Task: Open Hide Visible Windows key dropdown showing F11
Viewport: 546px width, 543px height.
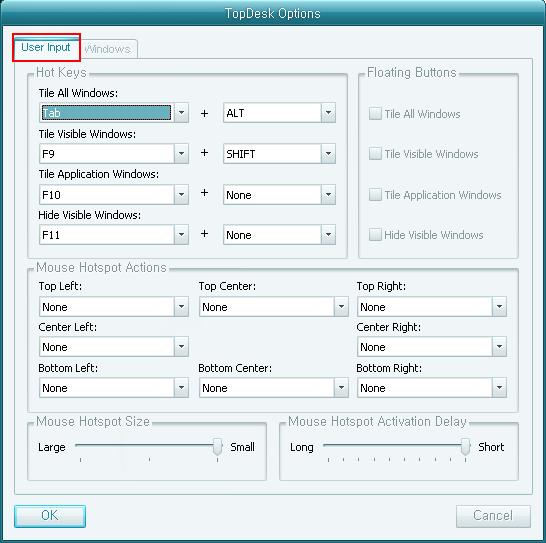Action: (114, 235)
